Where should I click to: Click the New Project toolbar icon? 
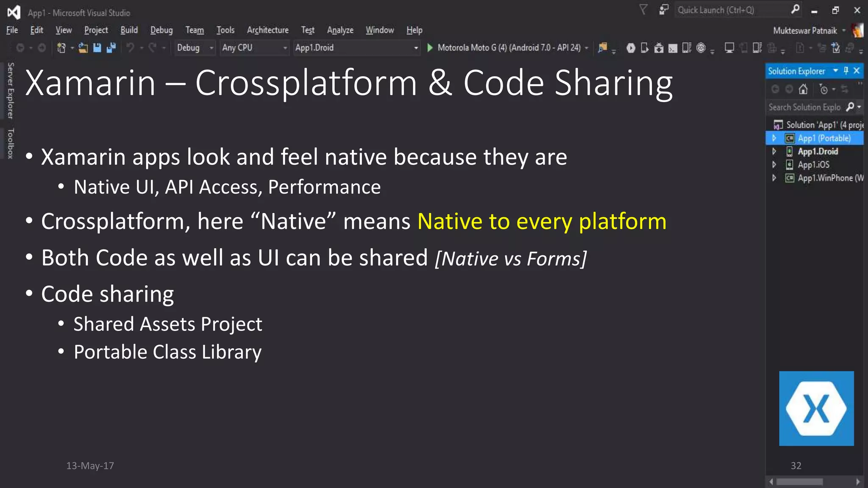point(61,48)
